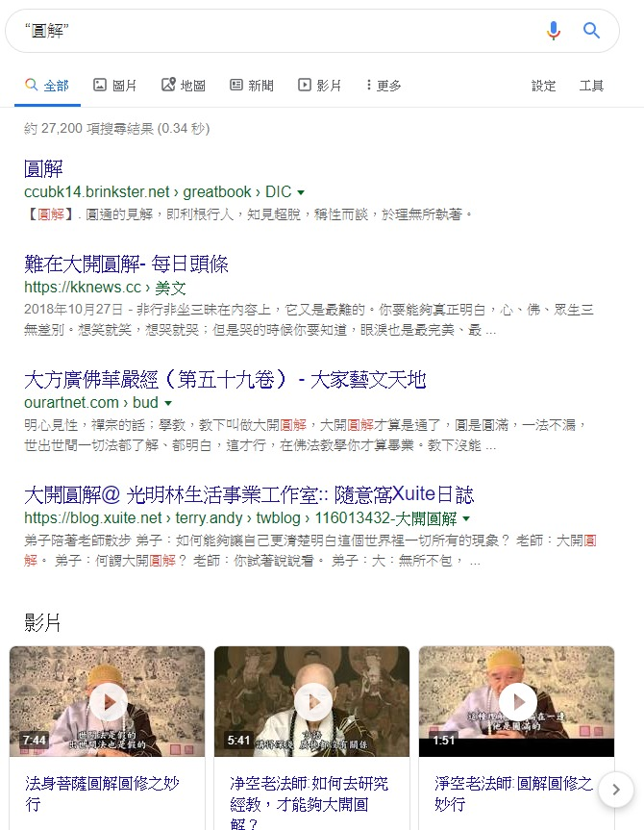This screenshot has height=830, width=644.
Task: Open the 圓解 dictionary result link
Action: point(43,169)
